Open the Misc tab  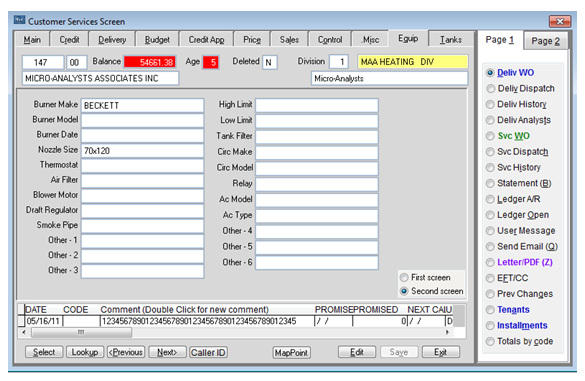pyautogui.click(x=370, y=40)
